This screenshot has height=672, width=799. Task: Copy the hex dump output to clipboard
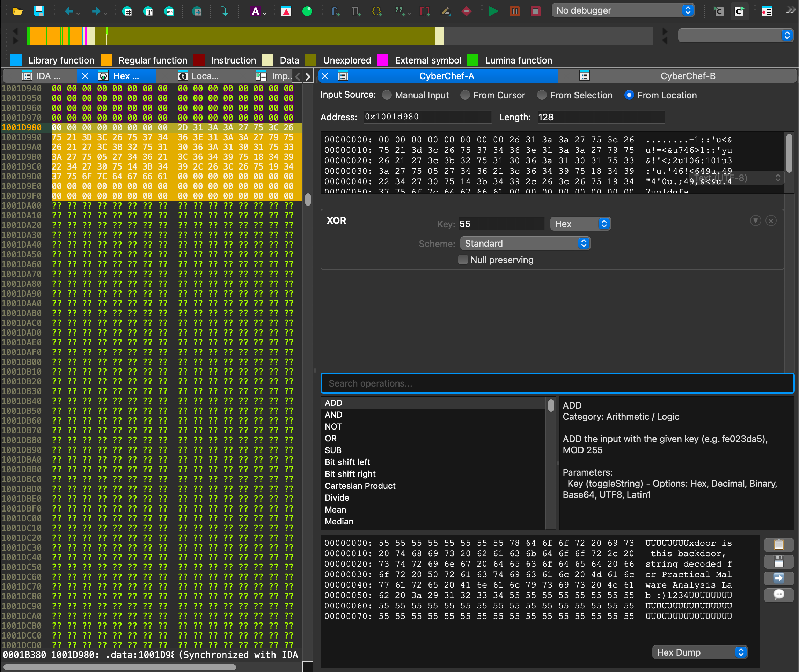point(778,544)
